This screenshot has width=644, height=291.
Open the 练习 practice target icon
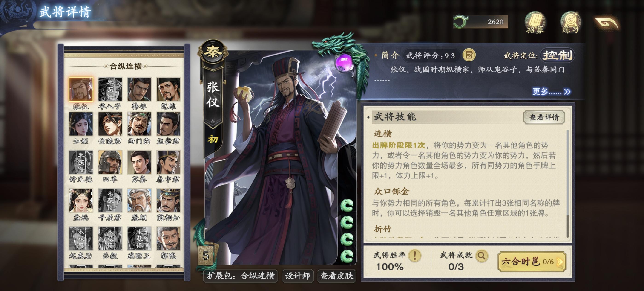point(570,23)
